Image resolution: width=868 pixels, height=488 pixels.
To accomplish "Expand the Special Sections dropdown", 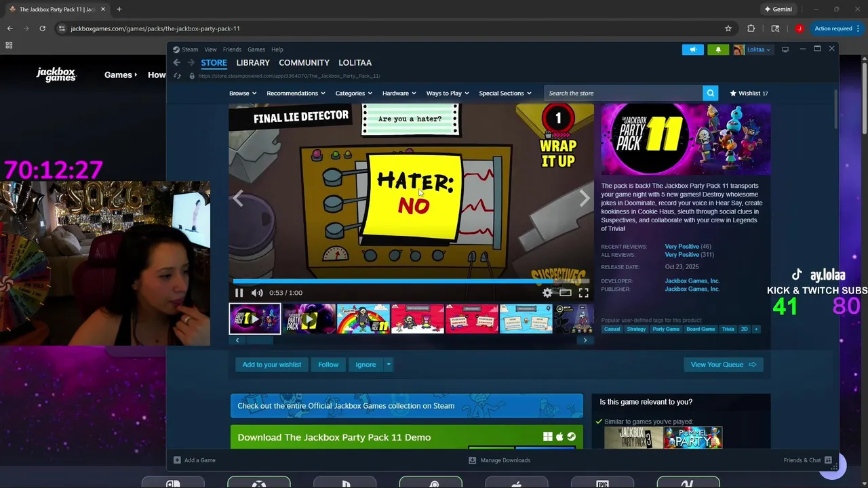I will click(505, 93).
